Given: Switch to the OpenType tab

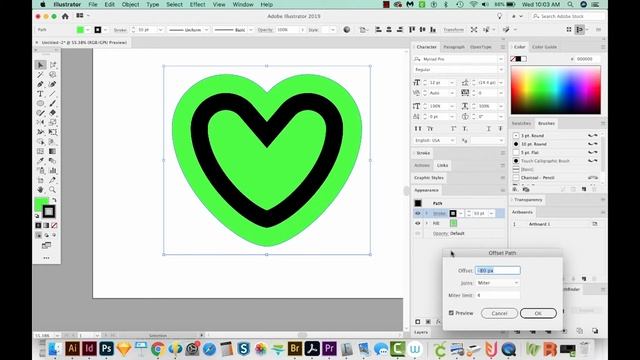Looking at the screenshot, I should click(x=480, y=47).
